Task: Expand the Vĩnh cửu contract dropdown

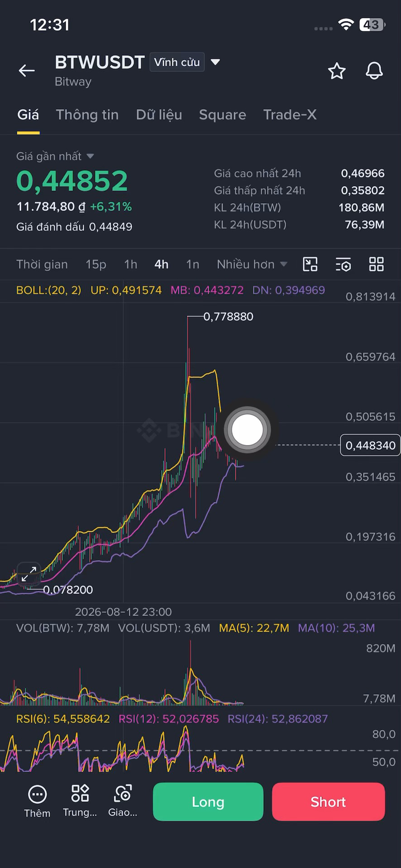Action: [185, 62]
